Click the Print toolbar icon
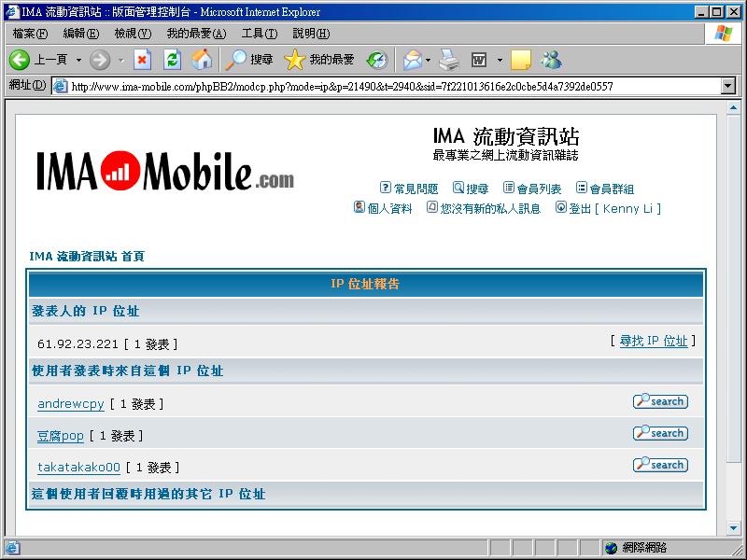Image resolution: width=747 pixels, height=560 pixels. click(x=449, y=60)
